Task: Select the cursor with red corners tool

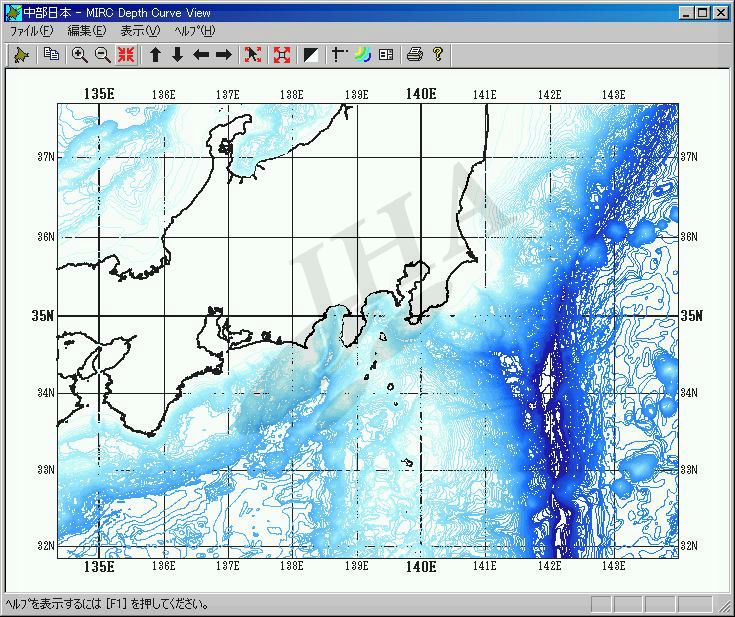Action: (x=253, y=55)
